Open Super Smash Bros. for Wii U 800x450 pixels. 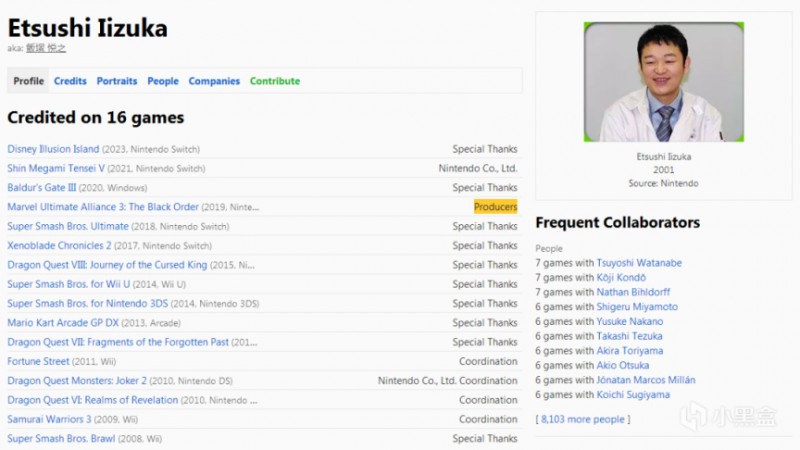[x=68, y=284]
